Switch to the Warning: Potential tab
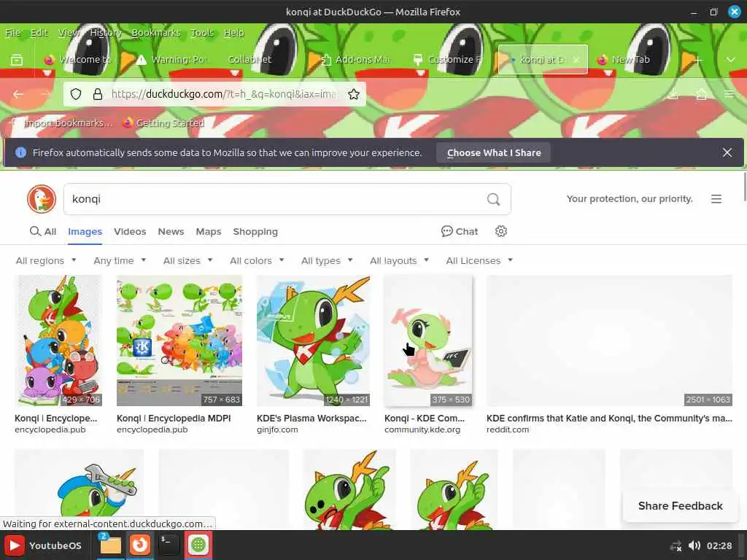This screenshot has height=560, width=747. click(172, 60)
